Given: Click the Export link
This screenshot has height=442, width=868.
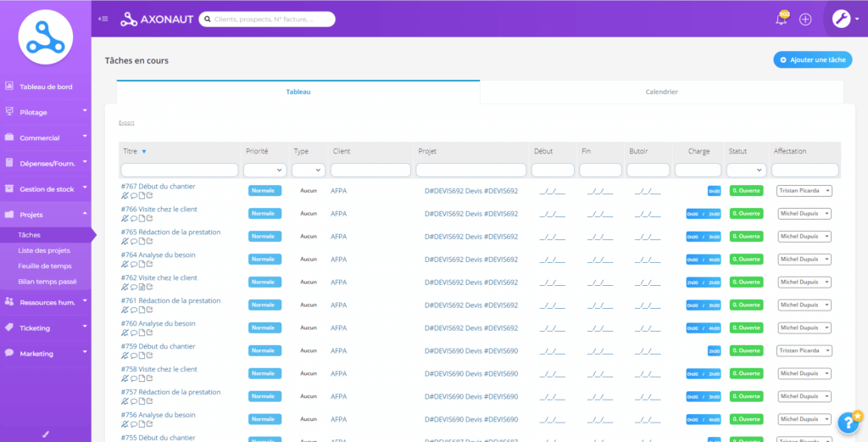Looking at the screenshot, I should tap(126, 123).
